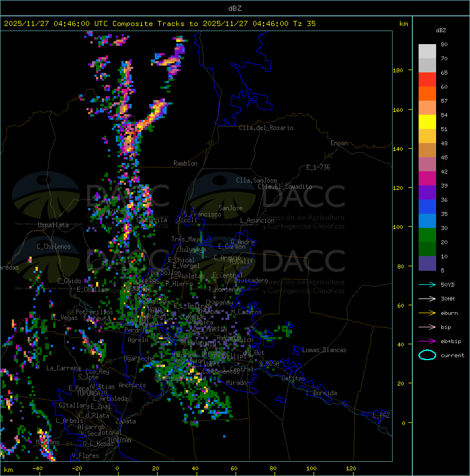The image size is (470, 476).
Task: Click the Tres_Mayo place label
Action: 186,239
